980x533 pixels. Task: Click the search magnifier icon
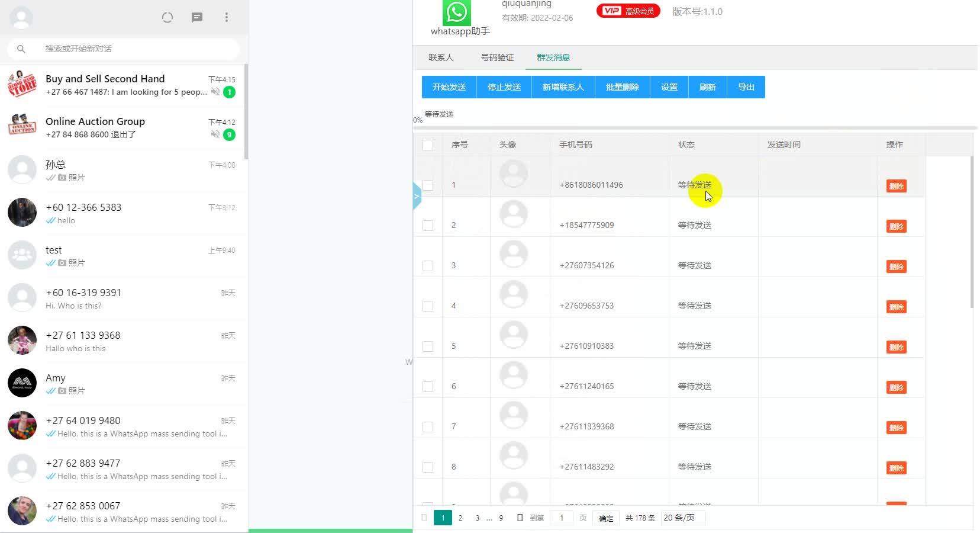click(21, 49)
